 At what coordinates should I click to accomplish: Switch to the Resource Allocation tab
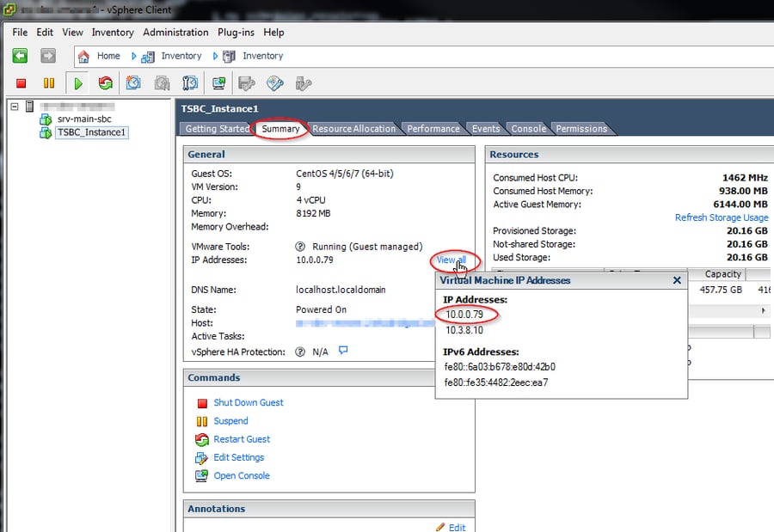point(353,129)
